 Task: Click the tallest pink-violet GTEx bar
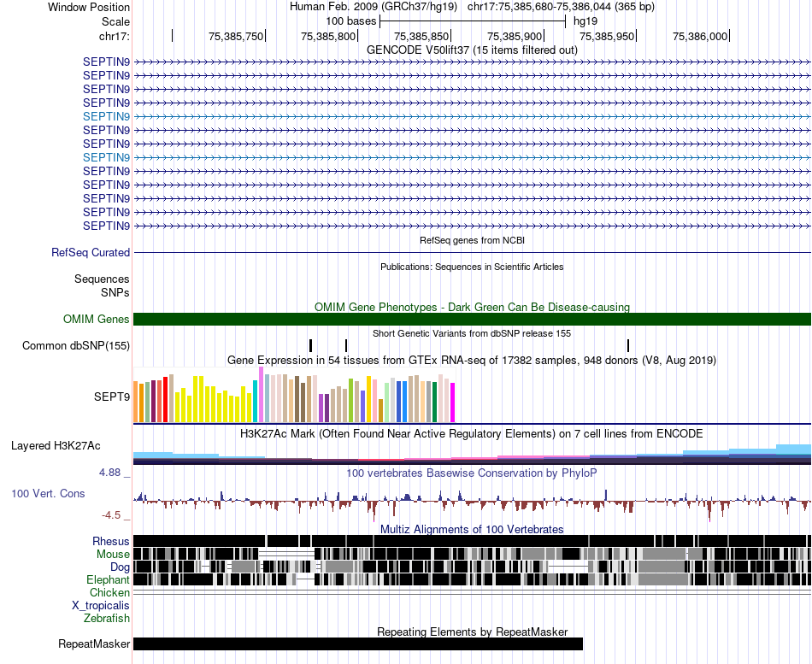click(x=261, y=394)
